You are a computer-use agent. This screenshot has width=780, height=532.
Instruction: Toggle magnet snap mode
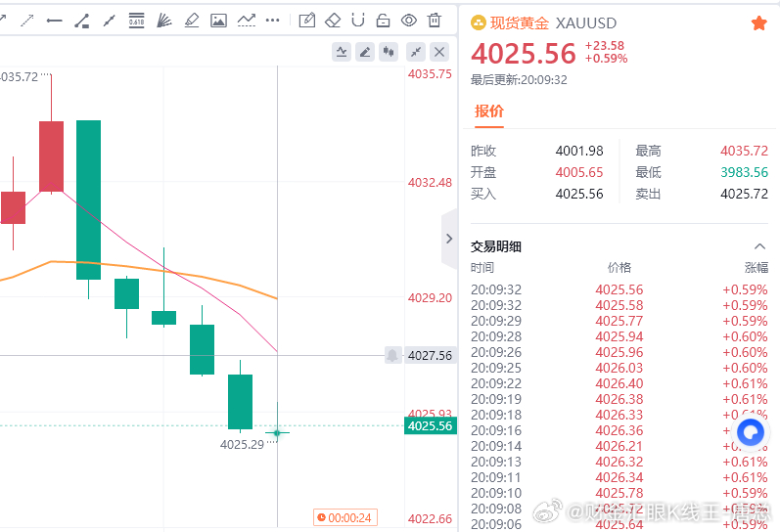[x=357, y=21]
